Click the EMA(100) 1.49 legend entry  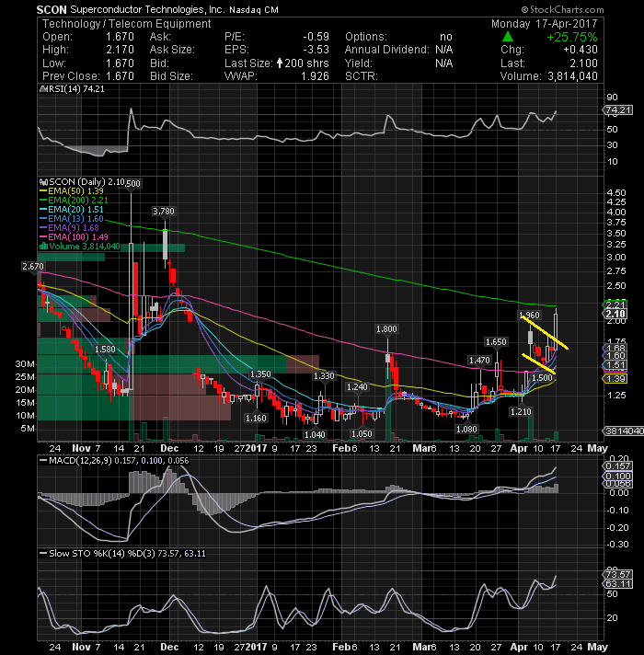point(74,236)
